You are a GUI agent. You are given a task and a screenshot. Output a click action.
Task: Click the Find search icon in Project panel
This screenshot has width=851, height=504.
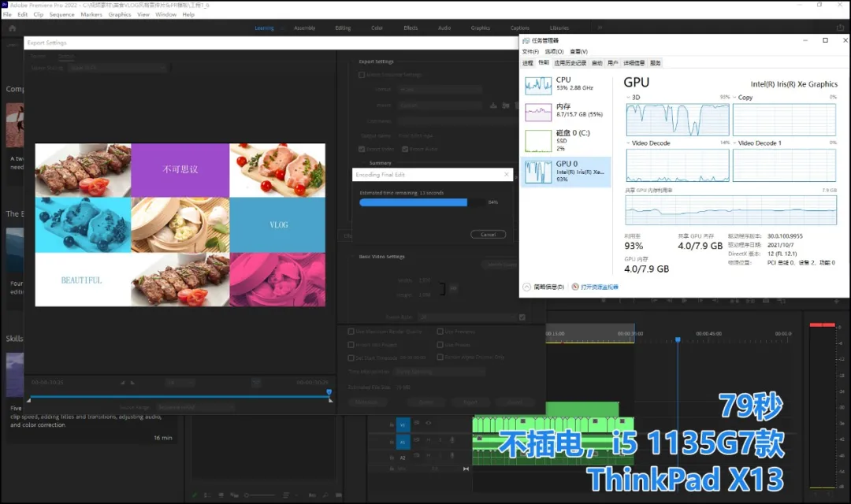[x=325, y=495]
